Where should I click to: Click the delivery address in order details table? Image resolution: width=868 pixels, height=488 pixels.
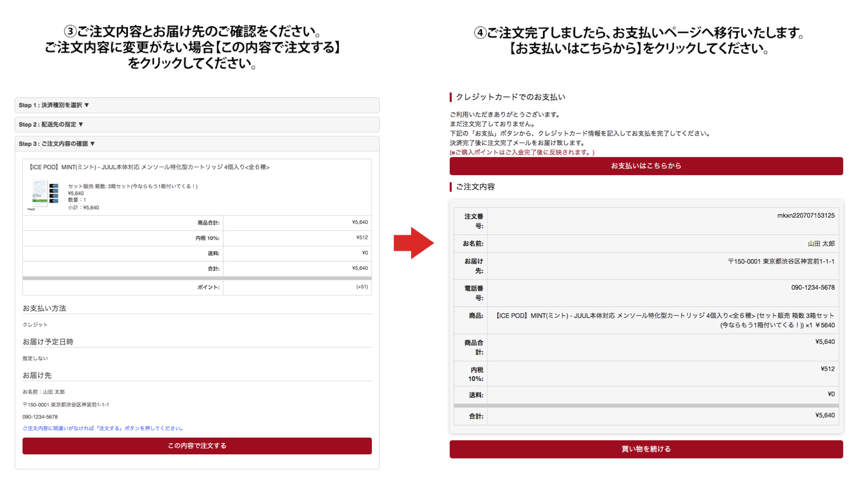(x=781, y=262)
